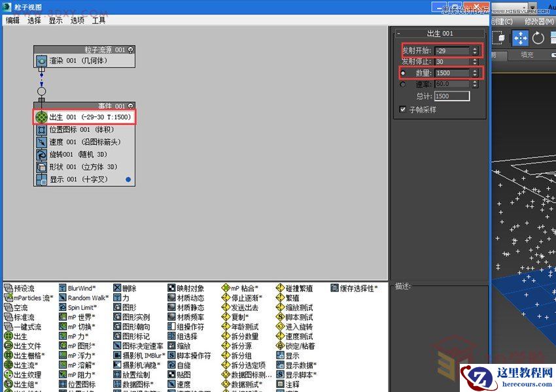Pick 空流 from the depot
Image resolution: width=556 pixels, height=392 pixels.
point(16,307)
